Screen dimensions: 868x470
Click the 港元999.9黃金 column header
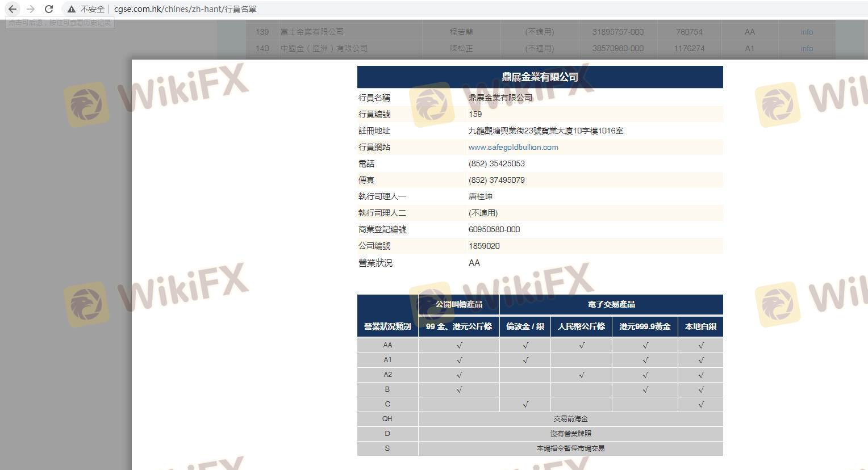click(645, 326)
